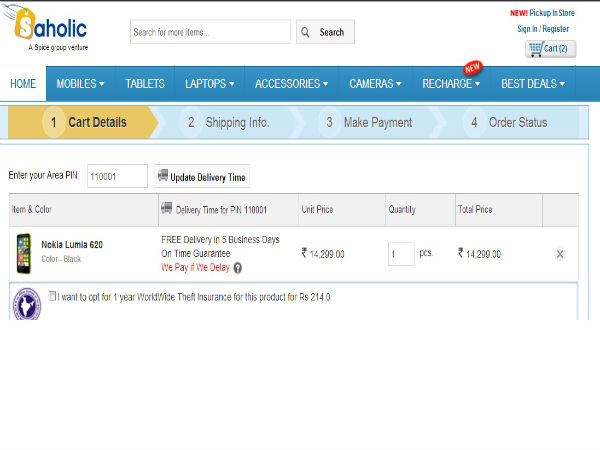Click the insurance provider emblem

click(x=27, y=304)
